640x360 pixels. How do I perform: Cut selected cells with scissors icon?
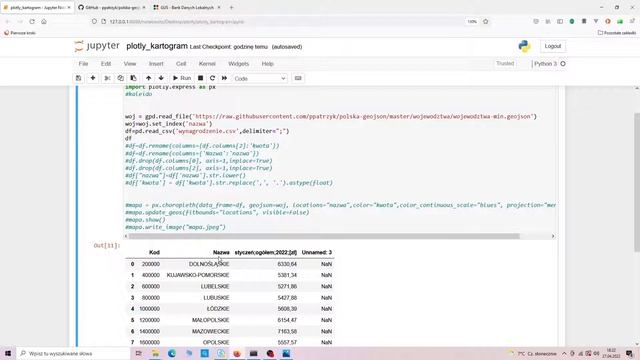pyautogui.click(x=107, y=78)
